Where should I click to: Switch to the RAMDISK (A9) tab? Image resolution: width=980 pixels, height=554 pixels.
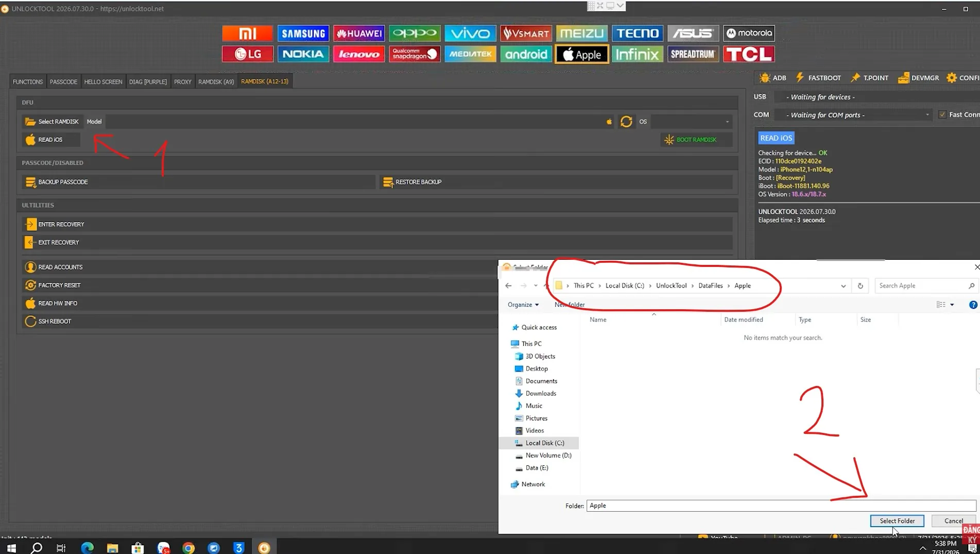(x=216, y=81)
